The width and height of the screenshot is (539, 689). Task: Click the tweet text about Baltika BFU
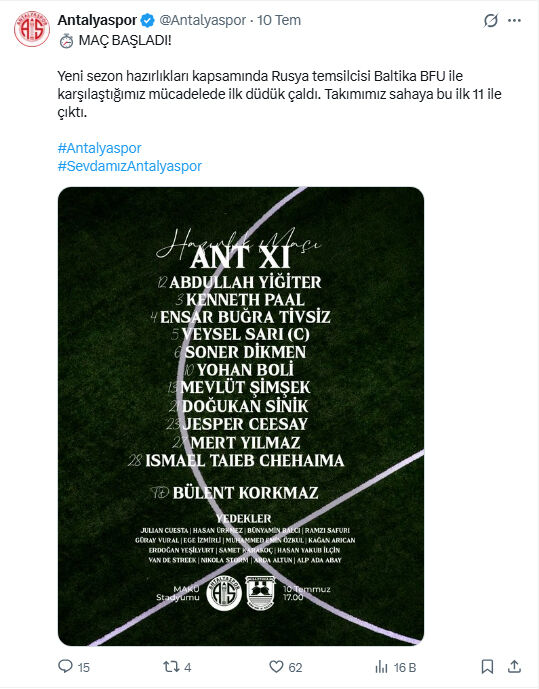(279, 94)
